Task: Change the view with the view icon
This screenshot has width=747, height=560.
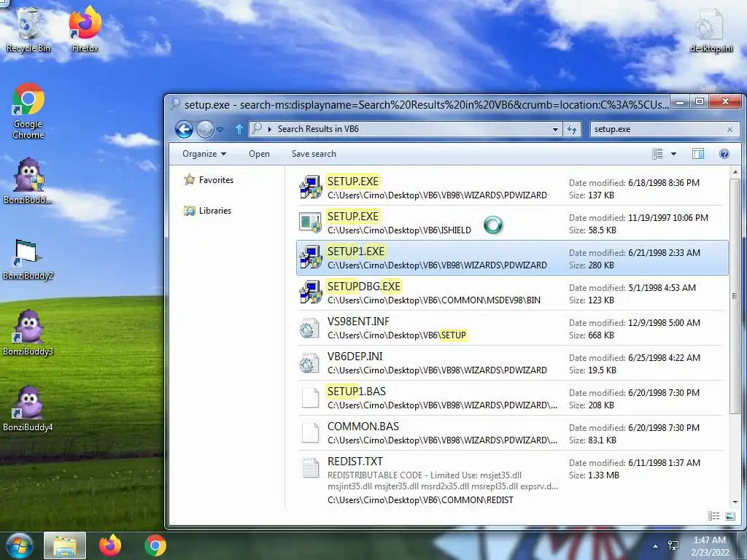Action: [x=657, y=154]
